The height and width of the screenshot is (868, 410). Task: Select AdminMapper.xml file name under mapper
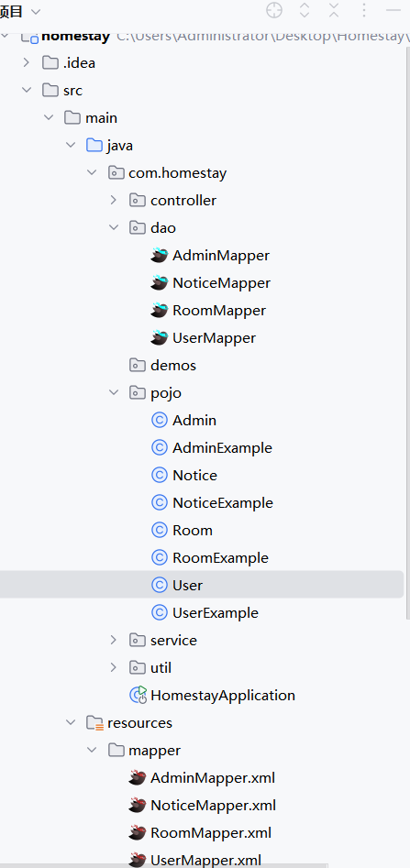pyautogui.click(x=214, y=778)
